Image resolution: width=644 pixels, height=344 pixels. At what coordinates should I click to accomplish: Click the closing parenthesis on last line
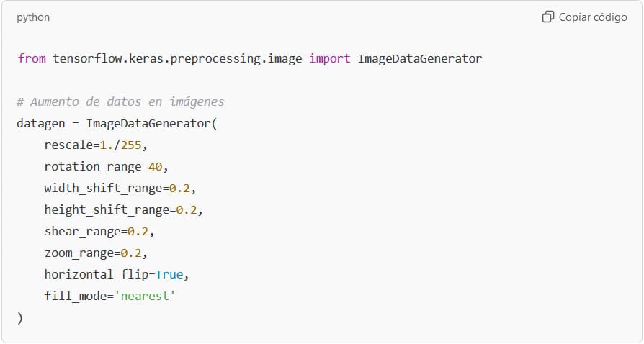click(19, 317)
